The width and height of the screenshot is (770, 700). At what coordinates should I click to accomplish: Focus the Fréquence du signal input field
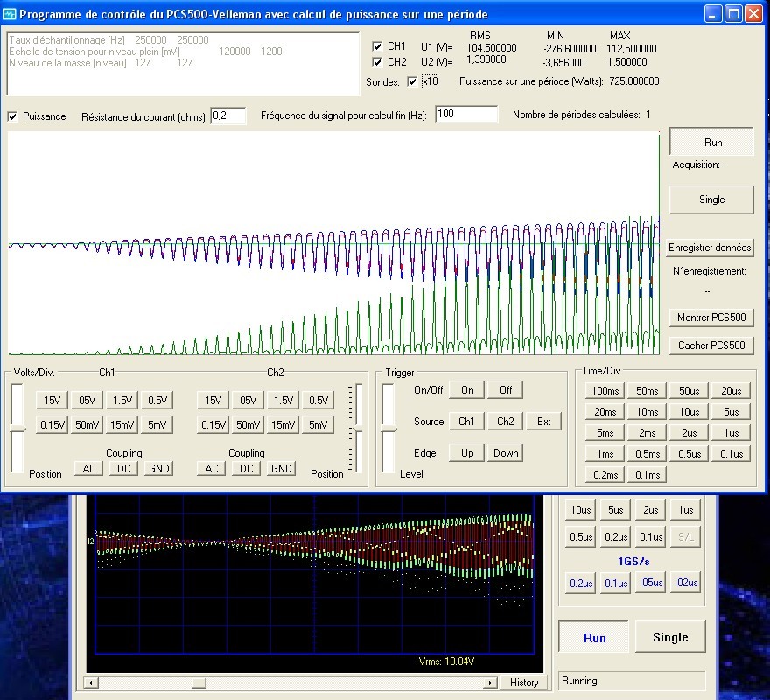pos(466,114)
